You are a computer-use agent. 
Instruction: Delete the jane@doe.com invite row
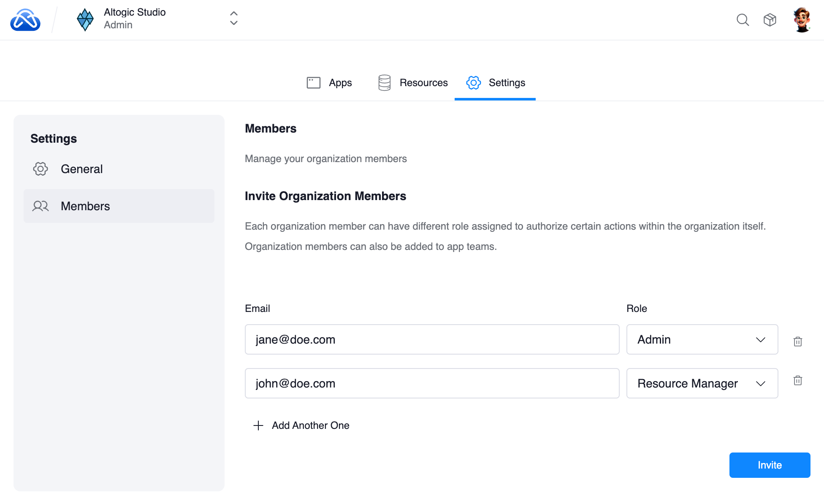pos(797,341)
